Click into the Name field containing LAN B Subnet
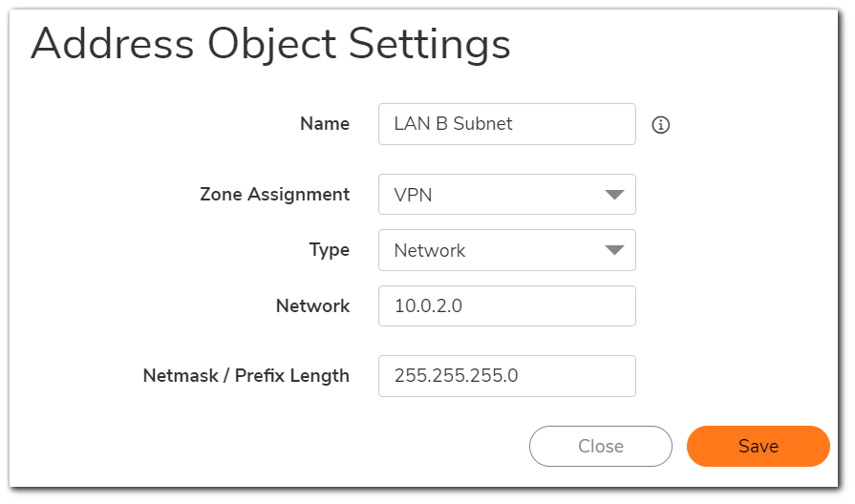Viewport: 855px width, 504px height. pos(507,124)
